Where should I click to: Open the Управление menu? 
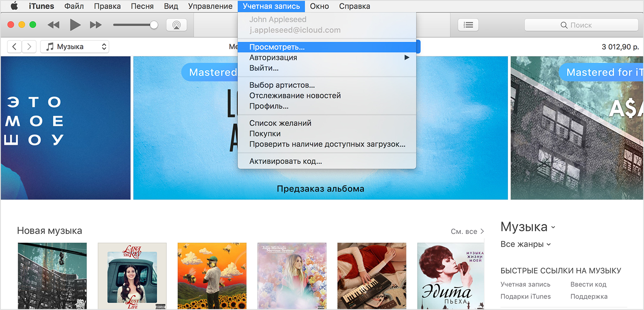(x=210, y=6)
